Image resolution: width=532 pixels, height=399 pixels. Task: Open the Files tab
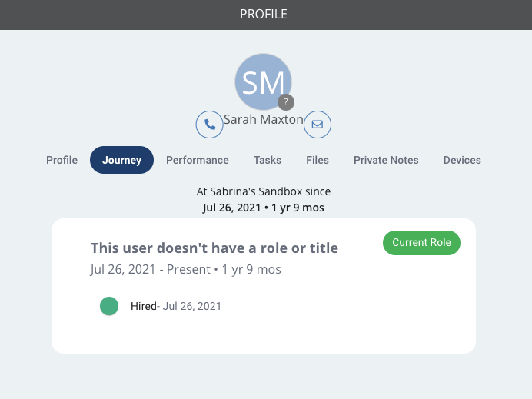click(318, 160)
